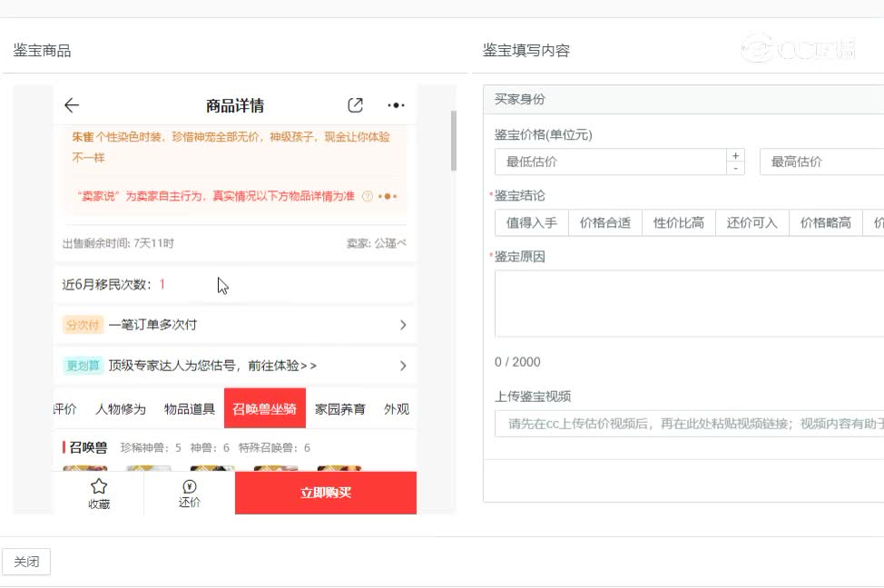Decrease 最低估价 with minus stepper

click(735, 169)
